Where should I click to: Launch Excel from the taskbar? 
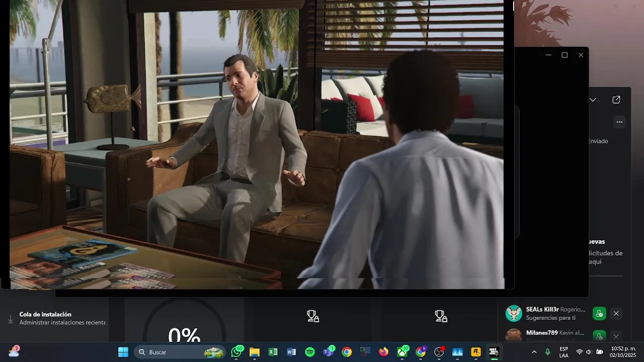point(273,352)
